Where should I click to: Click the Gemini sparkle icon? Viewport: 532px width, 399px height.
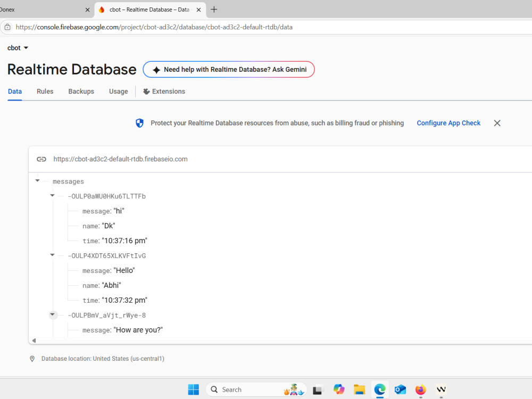[156, 70]
